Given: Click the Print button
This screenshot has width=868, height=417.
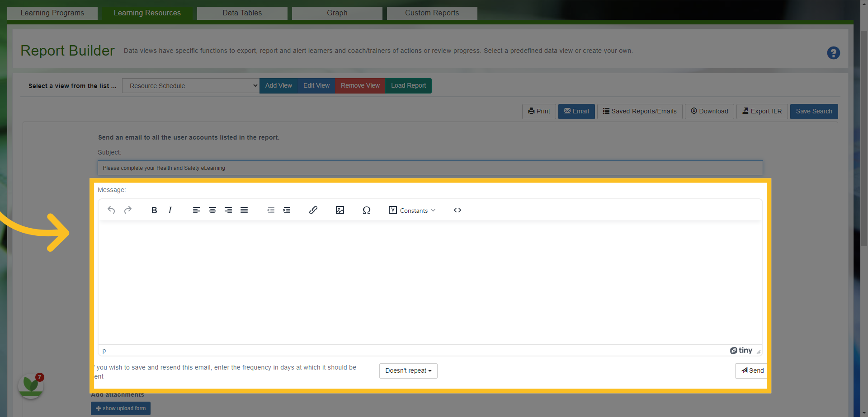Looking at the screenshot, I should (539, 112).
